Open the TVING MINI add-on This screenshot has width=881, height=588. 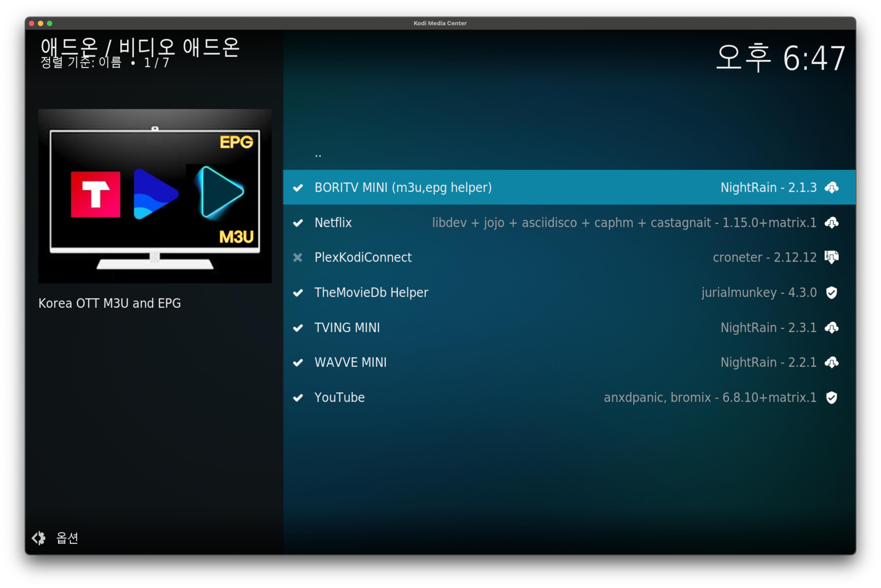click(347, 328)
